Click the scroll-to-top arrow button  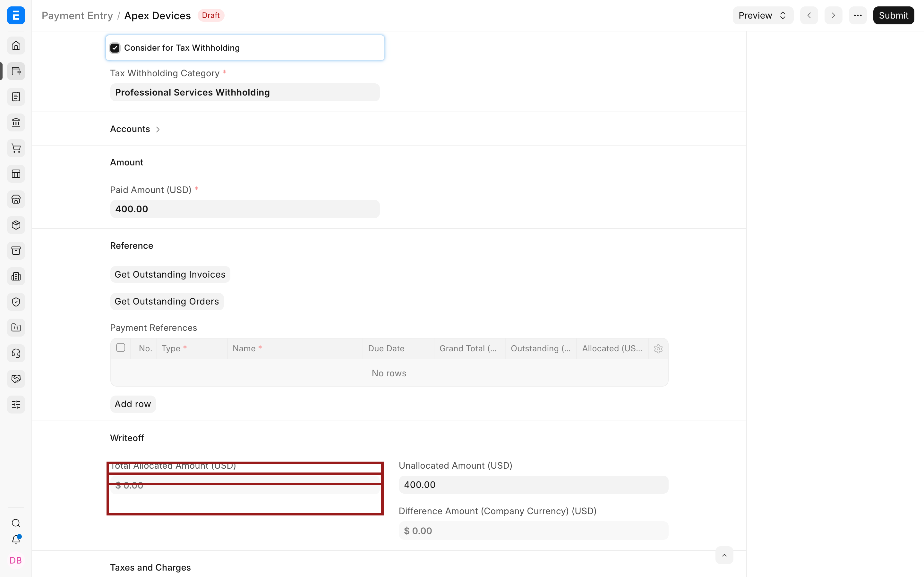click(x=724, y=555)
